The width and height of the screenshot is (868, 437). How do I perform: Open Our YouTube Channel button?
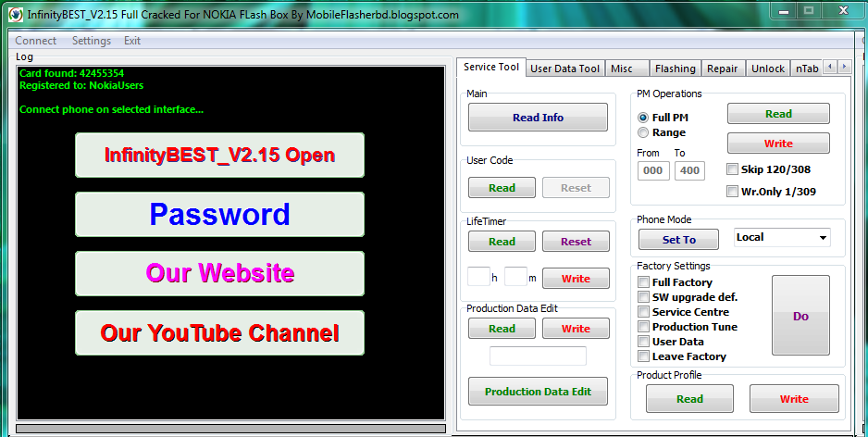coord(219,333)
